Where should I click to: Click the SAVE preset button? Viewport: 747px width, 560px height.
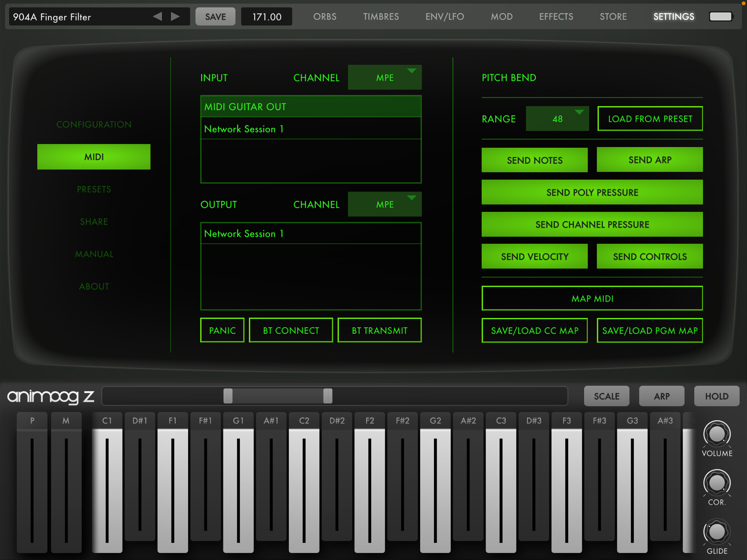click(215, 16)
